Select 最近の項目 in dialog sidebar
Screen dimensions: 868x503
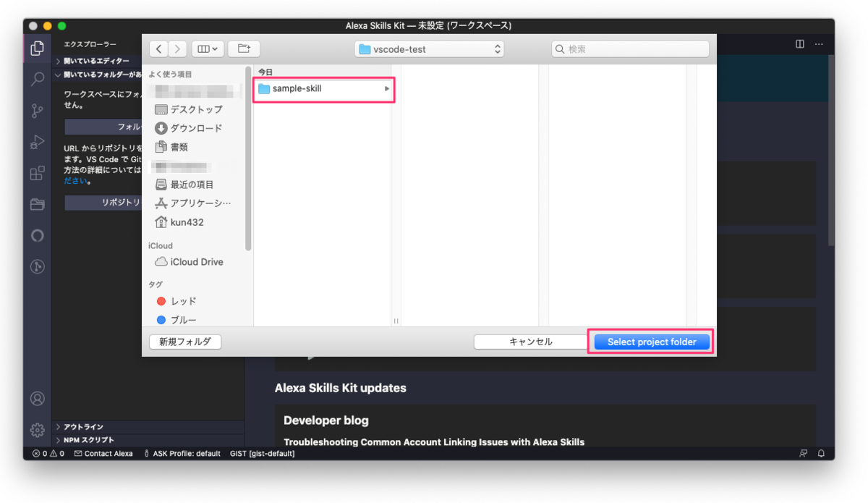click(184, 185)
